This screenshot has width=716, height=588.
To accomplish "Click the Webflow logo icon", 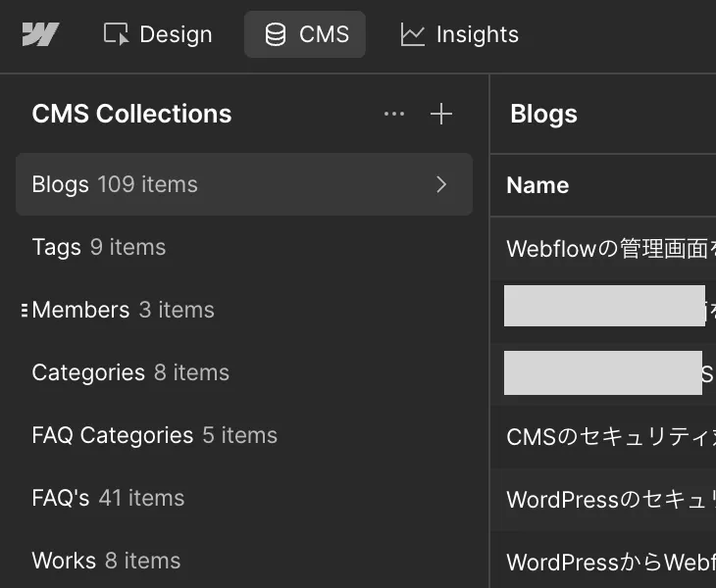I will point(40,34).
